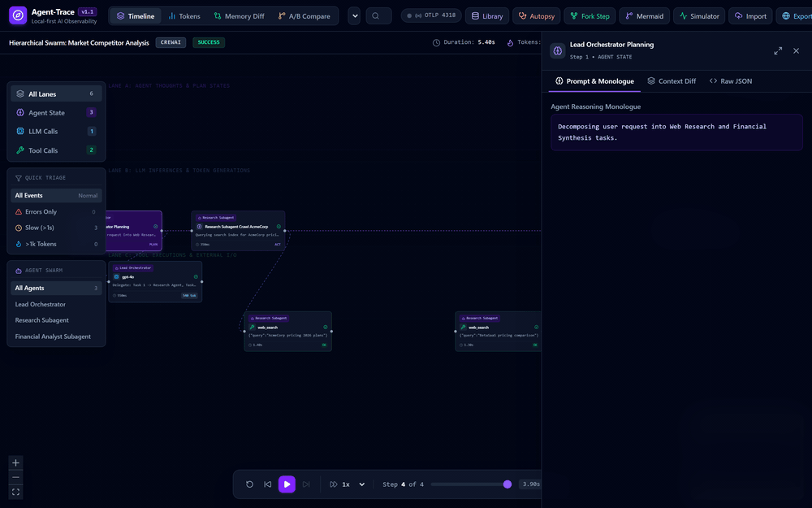
Task: Open the Simulator
Action: (x=699, y=16)
